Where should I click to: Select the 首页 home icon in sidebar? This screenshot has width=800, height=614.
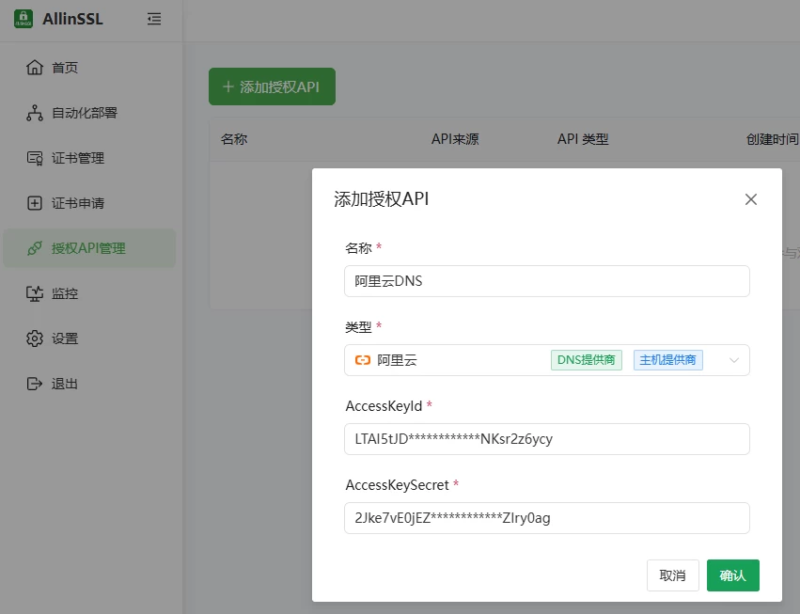[32, 67]
